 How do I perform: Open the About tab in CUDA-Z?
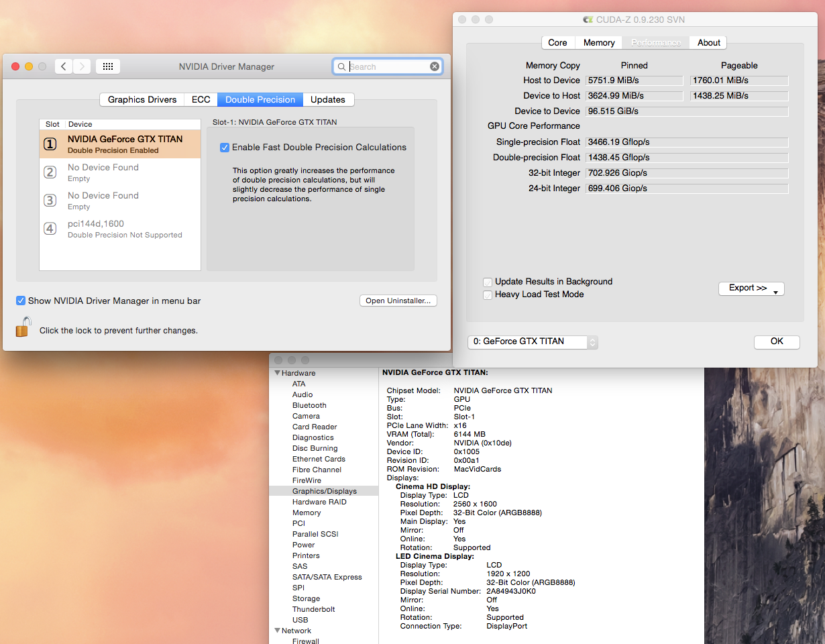[x=708, y=42]
